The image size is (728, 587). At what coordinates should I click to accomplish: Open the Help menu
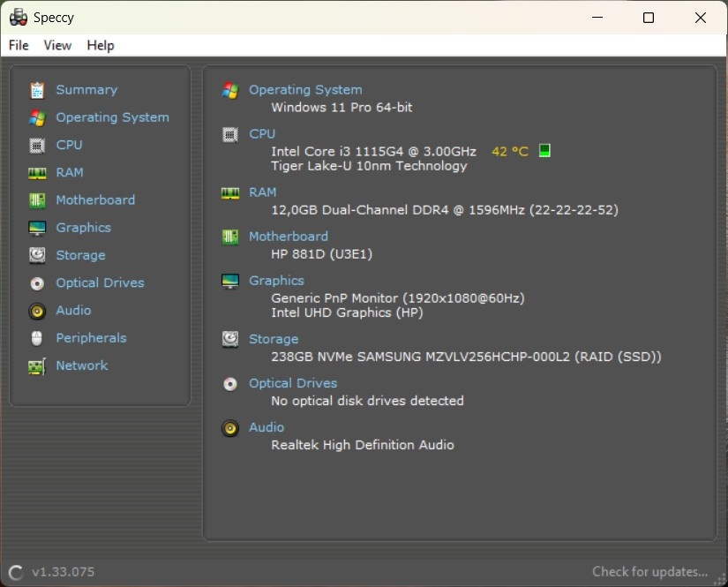tap(100, 45)
